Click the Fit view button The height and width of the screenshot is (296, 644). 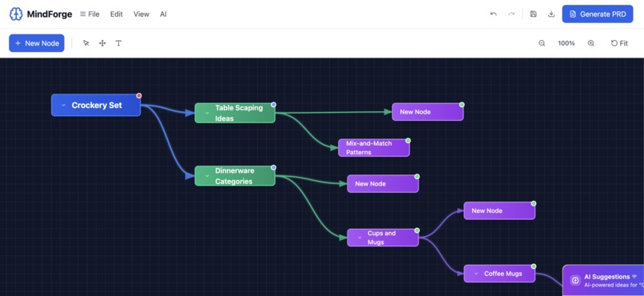pos(619,43)
